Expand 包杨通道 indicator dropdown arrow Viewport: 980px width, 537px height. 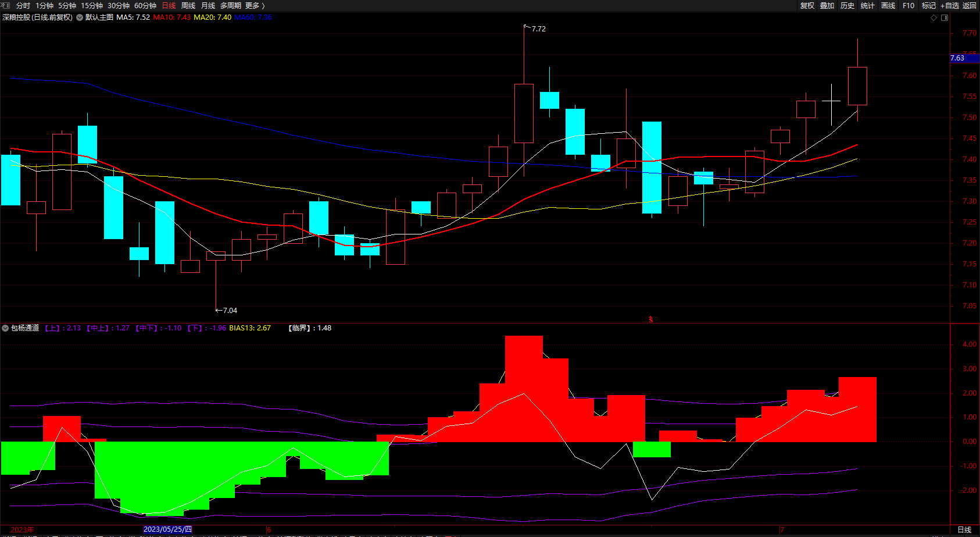[5, 328]
